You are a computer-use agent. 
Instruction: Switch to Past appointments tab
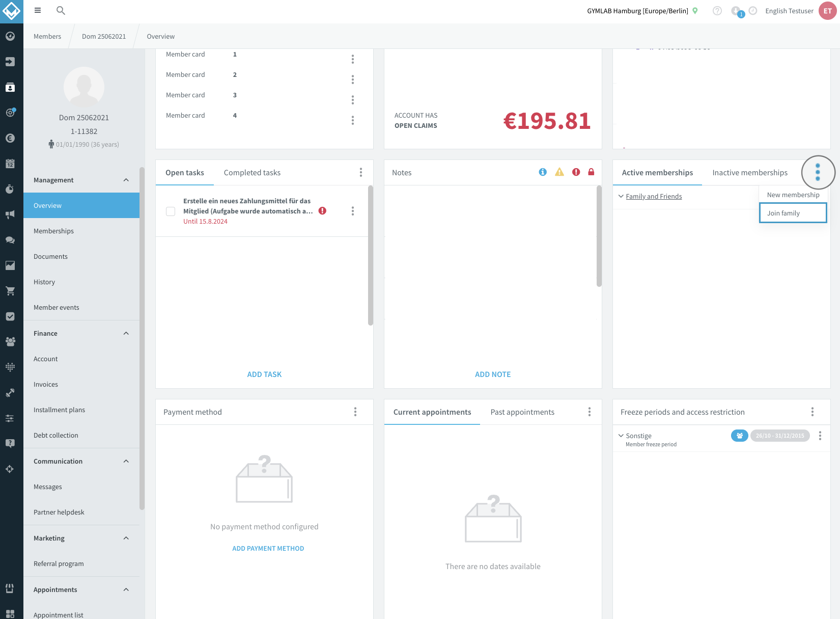click(x=522, y=412)
